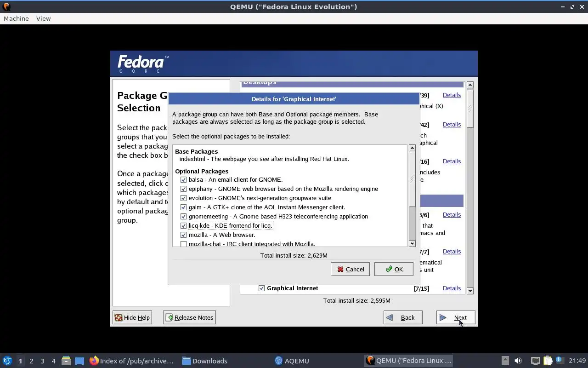This screenshot has height=368, width=588.
Task: Click the optional packages list scroll-up arrow
Action: [412, 148]
